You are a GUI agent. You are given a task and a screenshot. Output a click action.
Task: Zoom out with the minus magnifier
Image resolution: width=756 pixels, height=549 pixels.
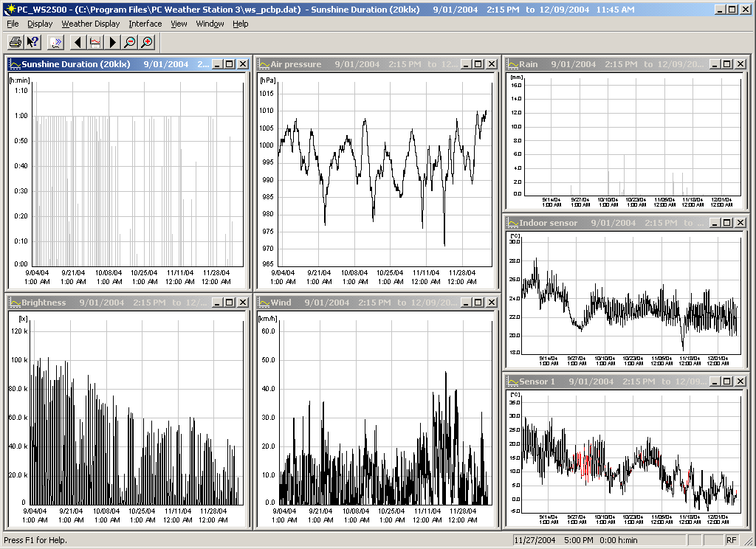click(x=130, y=42)
